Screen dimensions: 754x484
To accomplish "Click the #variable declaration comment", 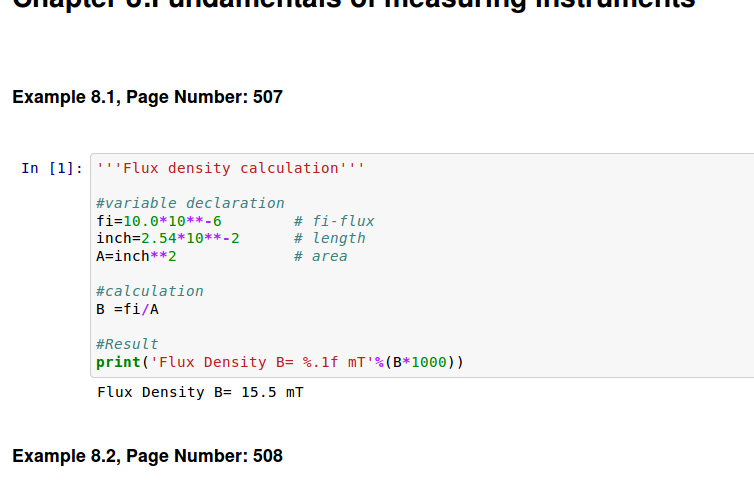I will pyautogui.click(x=190, y=203).
